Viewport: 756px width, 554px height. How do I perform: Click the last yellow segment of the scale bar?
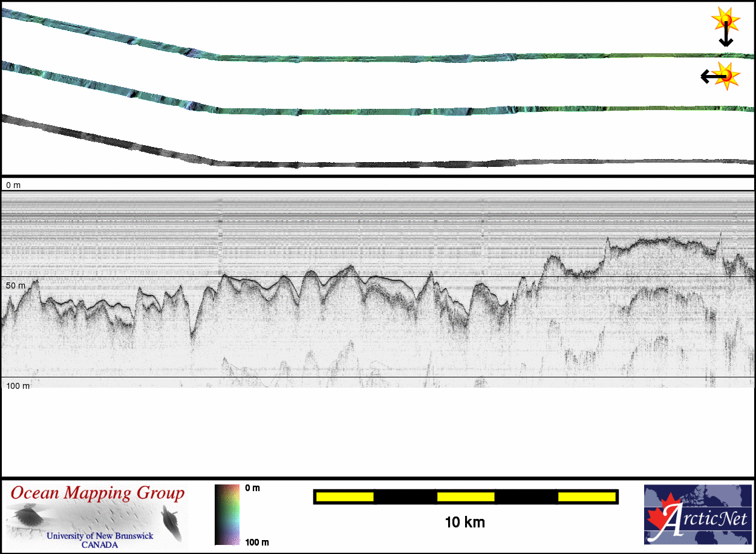click(x=586, y=497)
